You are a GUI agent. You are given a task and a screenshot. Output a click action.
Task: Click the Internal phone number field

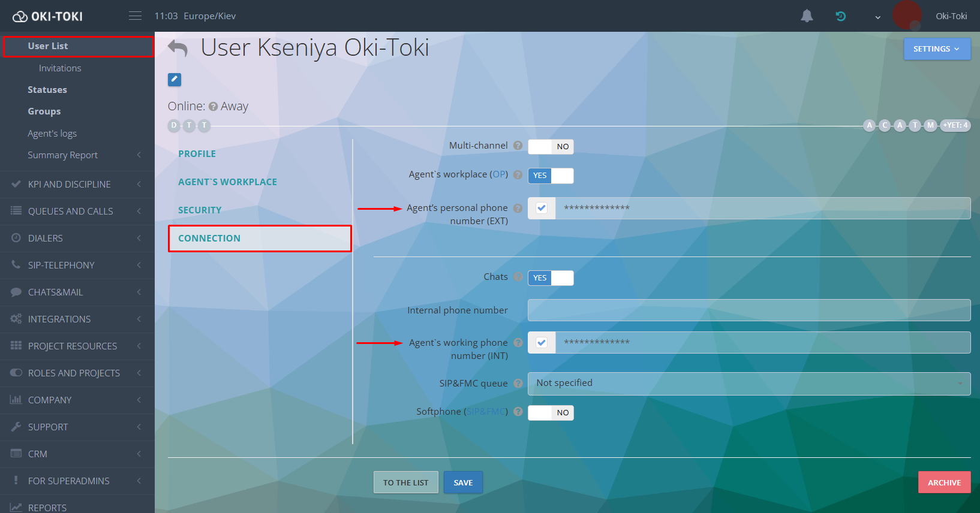(749, 310)
